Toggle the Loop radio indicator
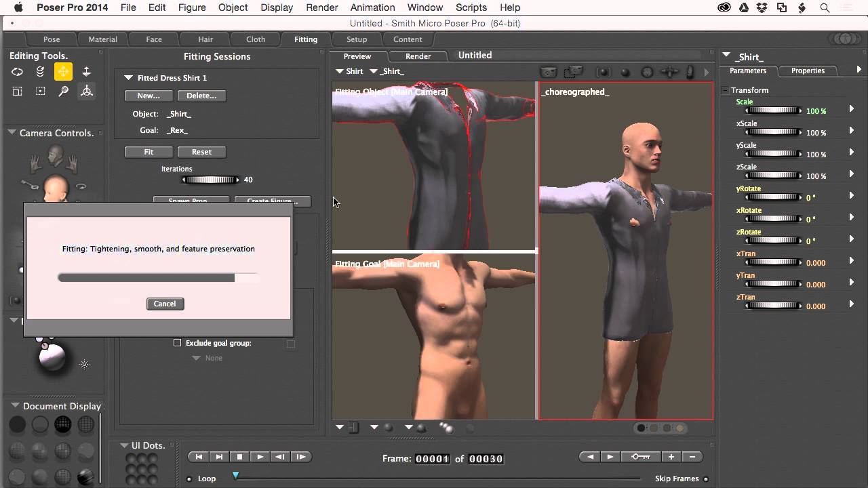The width and height of the screenshot is (868, 488). [x=189, y=479]
